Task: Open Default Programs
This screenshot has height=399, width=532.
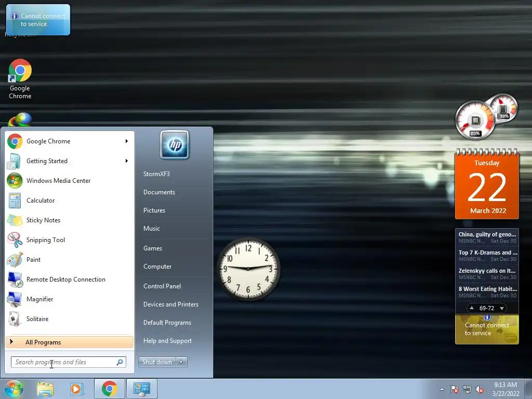Action: click(167, 323)
